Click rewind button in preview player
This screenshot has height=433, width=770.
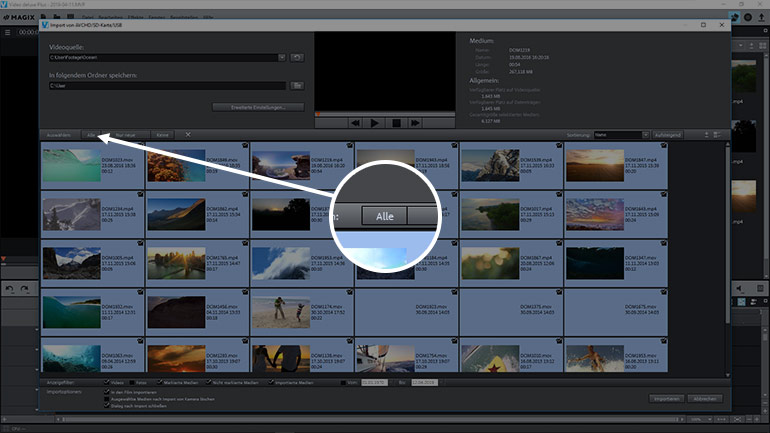pyautogui.click(x=355, y=123)
